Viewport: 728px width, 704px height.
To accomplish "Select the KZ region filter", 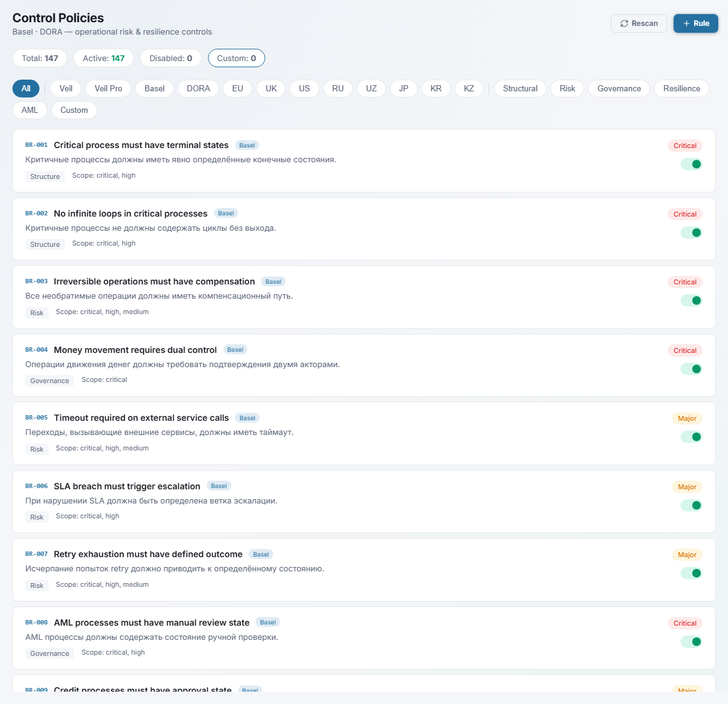I will pos(469,88).
